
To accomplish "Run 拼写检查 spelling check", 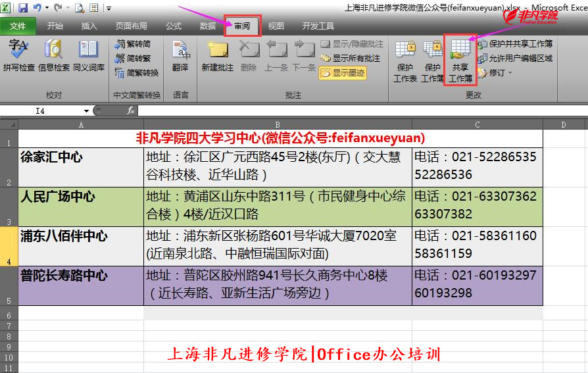I will click(19, 55).
